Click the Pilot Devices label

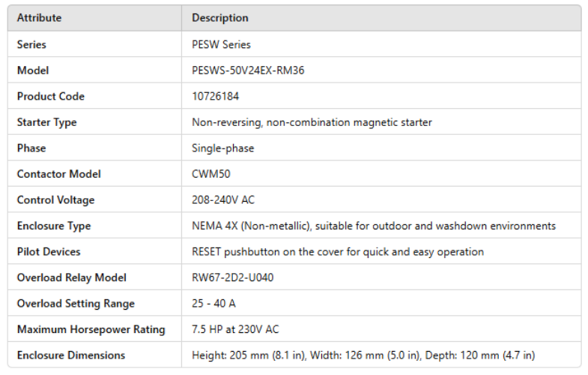(x=49, y=252)
